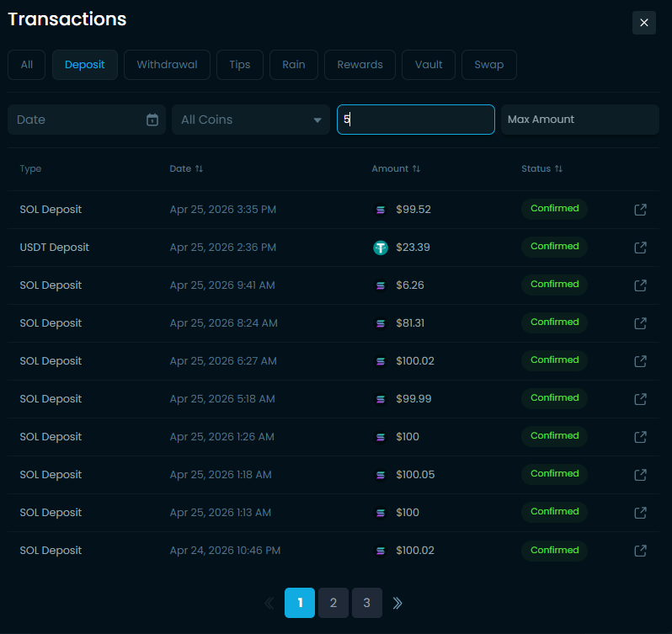Image resolution: width=672 pixels, height=634 pixels.
Task: Open external link for $99.99 SOL deposit
Action: [640, 399]
